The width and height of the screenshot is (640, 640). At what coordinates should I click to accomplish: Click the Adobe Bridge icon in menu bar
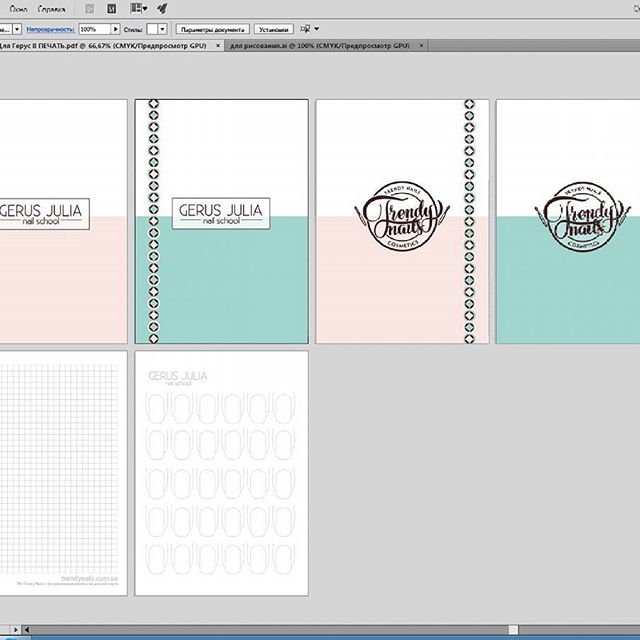[90, 9]
